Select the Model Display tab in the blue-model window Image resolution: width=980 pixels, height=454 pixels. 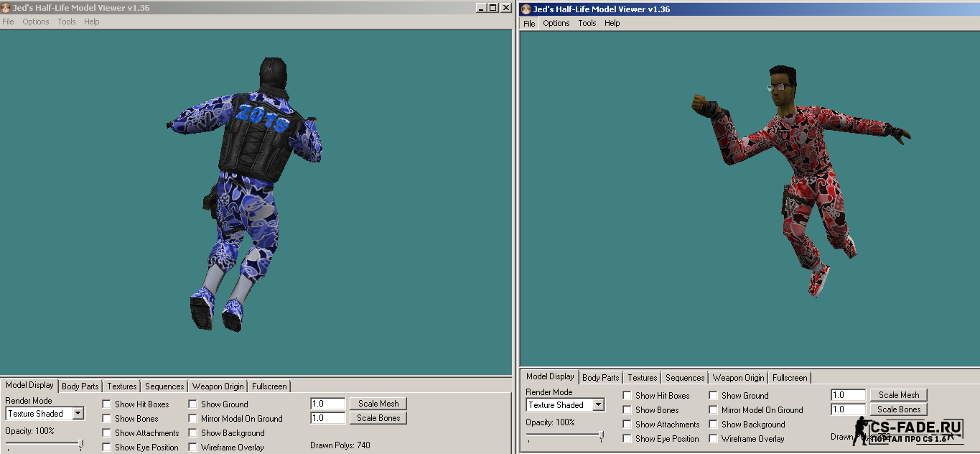pos(29,385)
